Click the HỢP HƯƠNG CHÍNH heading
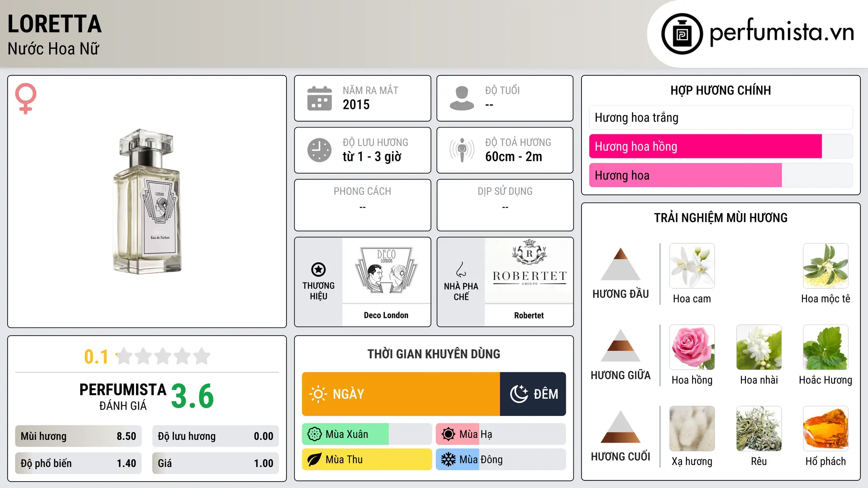 pos(721,90)
